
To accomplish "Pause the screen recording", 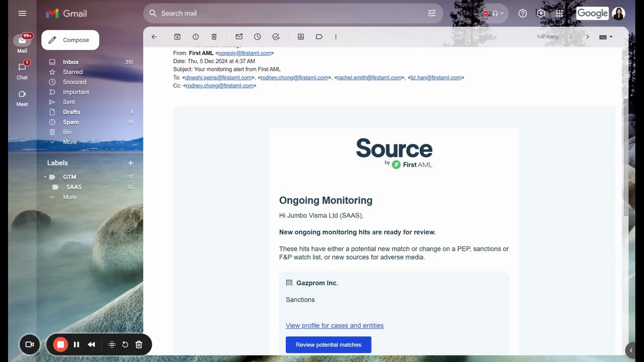I will (76, 344).
